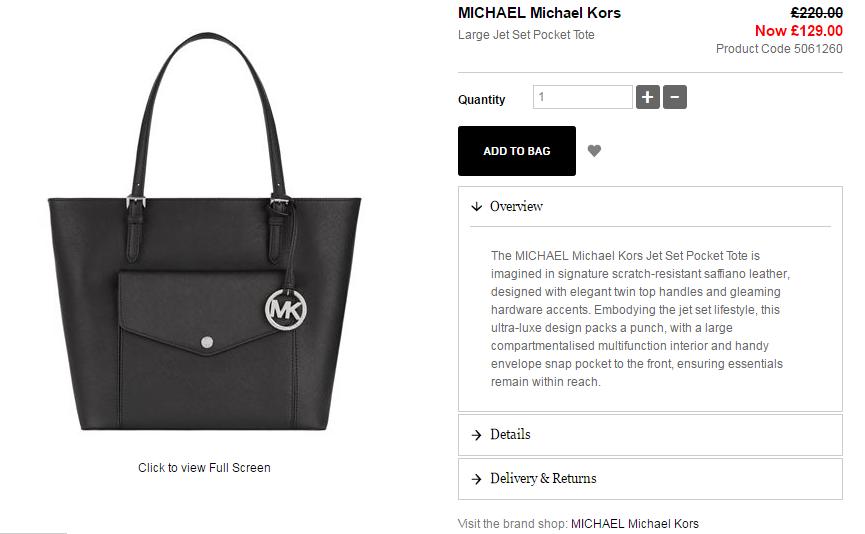Focus the Quantity input field

583,97
